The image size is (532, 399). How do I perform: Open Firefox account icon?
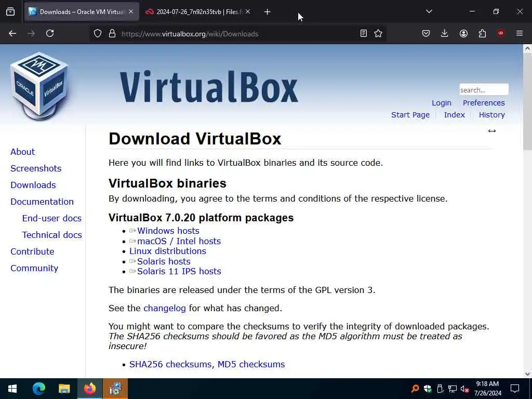(x=463, y=33)
